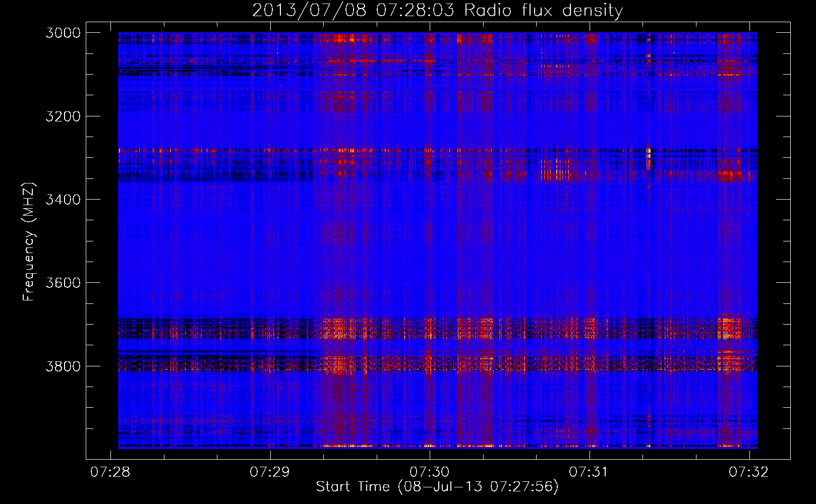
Task: Click the 07:32 time tick label
Action: (x=749, y=472)
